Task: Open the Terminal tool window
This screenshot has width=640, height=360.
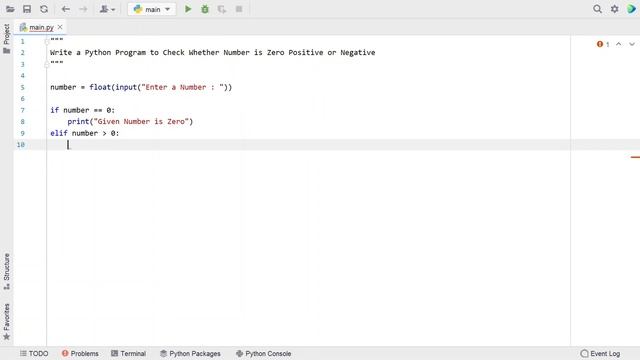Action: [x=129, y=353]
